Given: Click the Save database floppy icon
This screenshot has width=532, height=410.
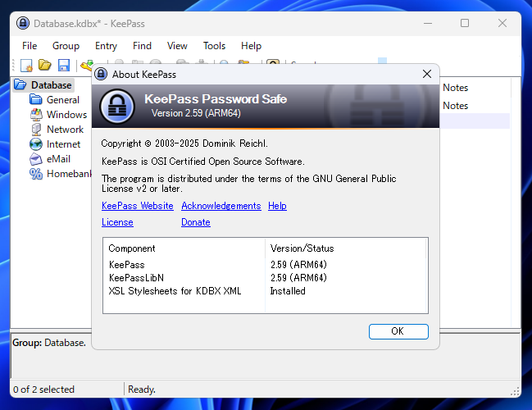Looking at the screenshot, I should click(x=64, y=65).
